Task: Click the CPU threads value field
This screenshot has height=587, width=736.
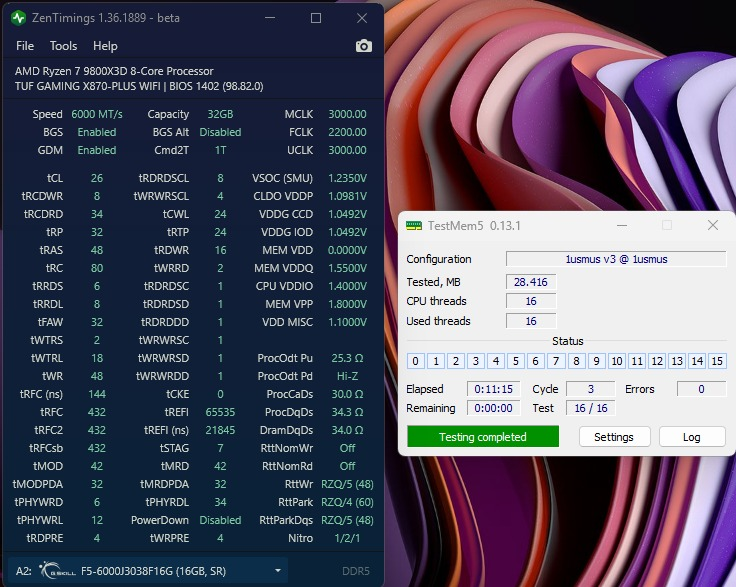Action: pyautogui.click(x=531, y=301)
